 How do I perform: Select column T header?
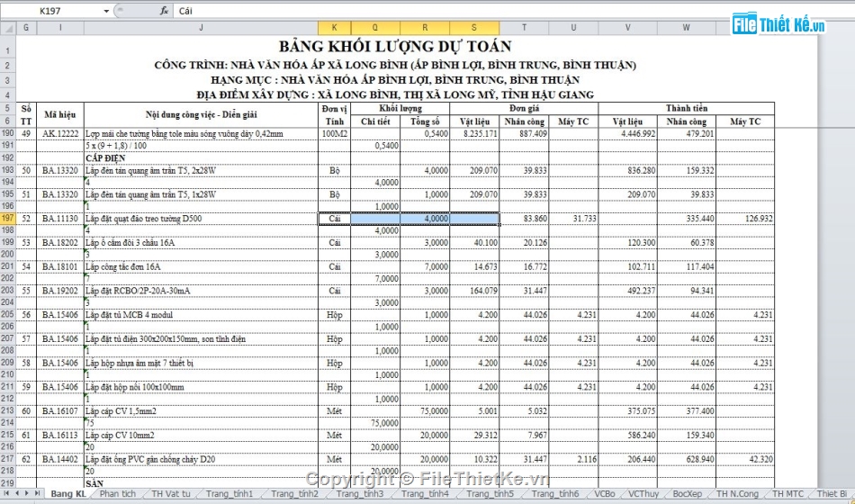point(524,28)
